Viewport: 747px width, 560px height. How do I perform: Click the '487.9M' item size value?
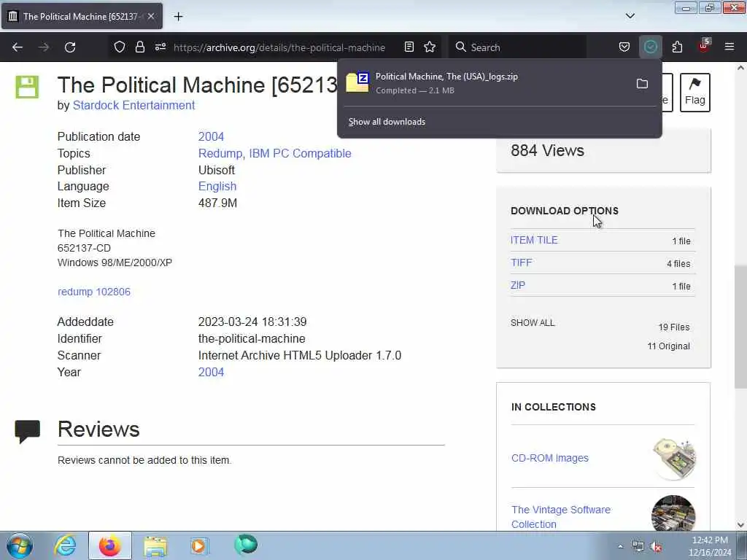tap(217, 203)
